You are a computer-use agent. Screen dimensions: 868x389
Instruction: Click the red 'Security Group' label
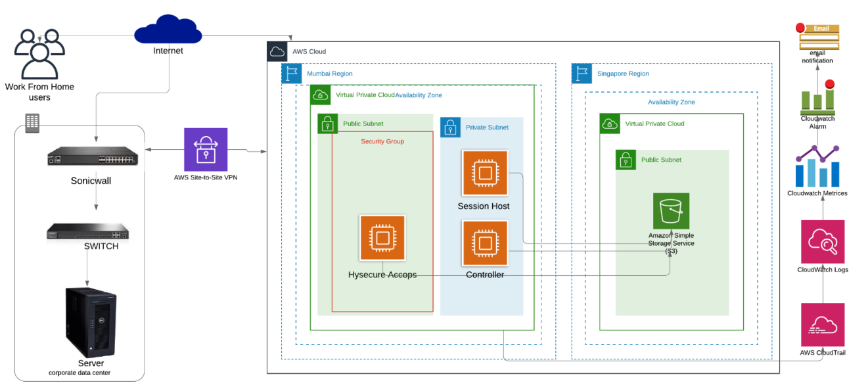click(x=382, y=141)
